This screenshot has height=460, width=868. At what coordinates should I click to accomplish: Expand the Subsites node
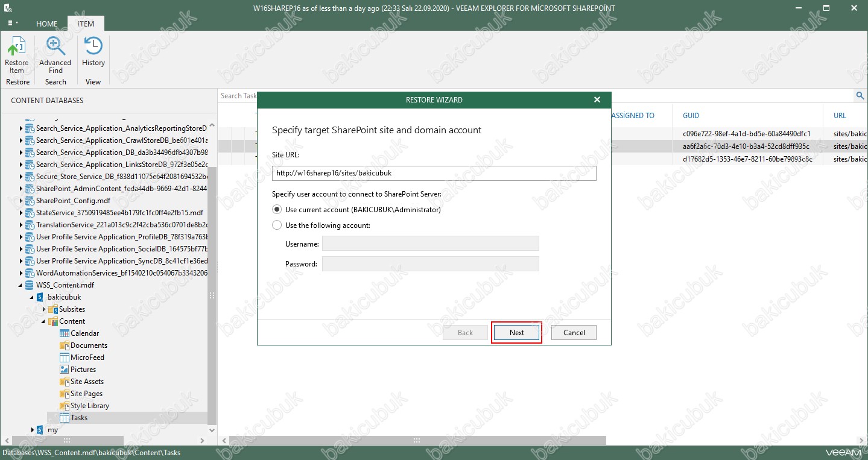(x=44, y=309)
